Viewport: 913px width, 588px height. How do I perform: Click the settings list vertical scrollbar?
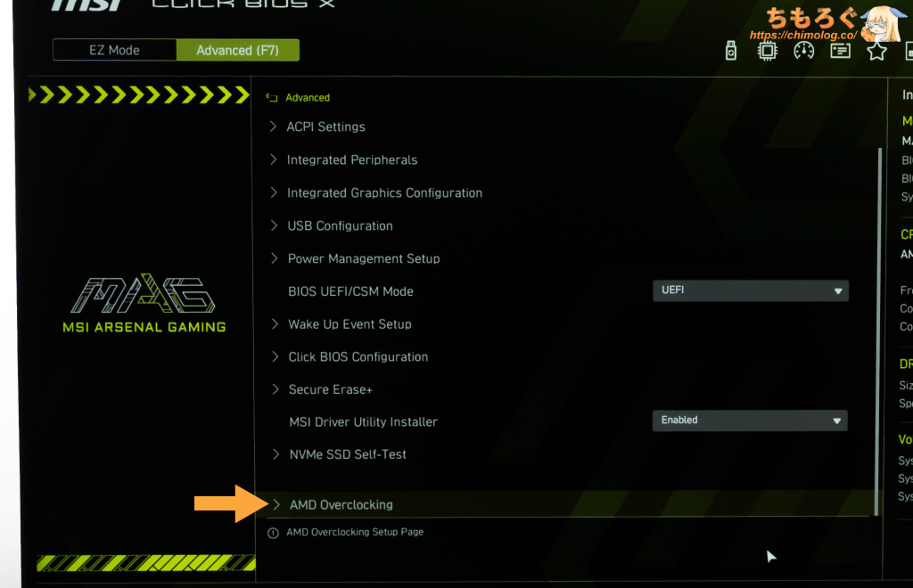click(x=878, y=331)
